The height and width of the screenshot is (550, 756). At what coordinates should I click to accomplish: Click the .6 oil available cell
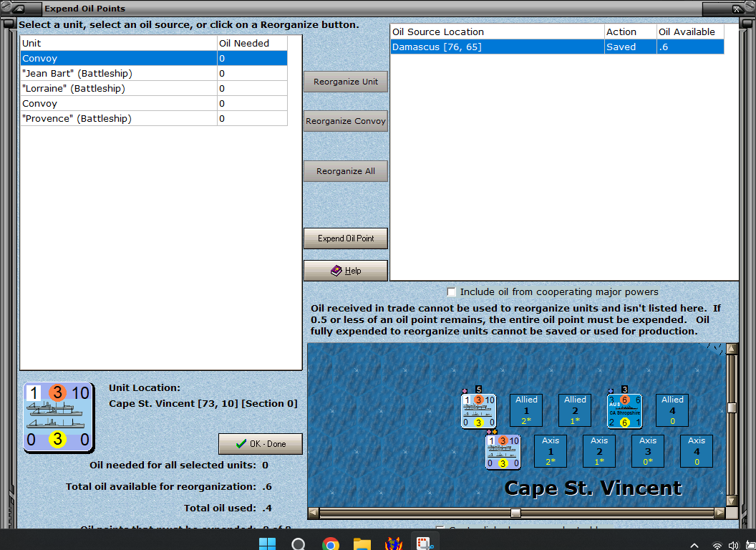(x=690, y=47)
